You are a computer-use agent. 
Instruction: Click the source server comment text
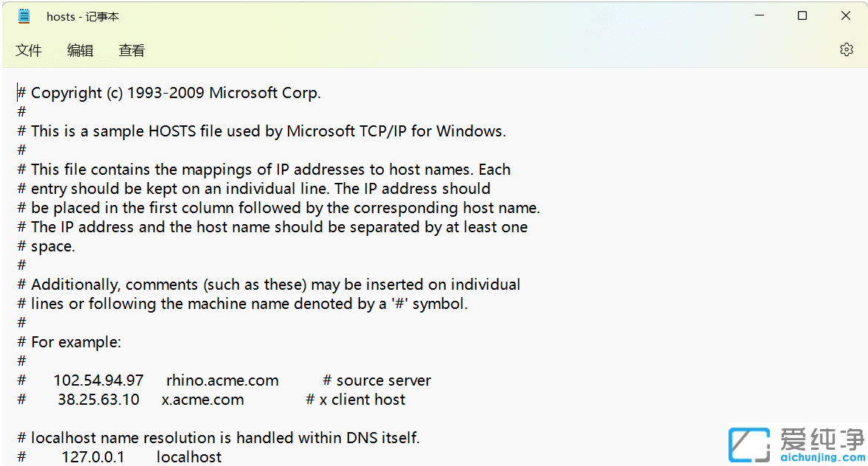click(x=376, y=380)
